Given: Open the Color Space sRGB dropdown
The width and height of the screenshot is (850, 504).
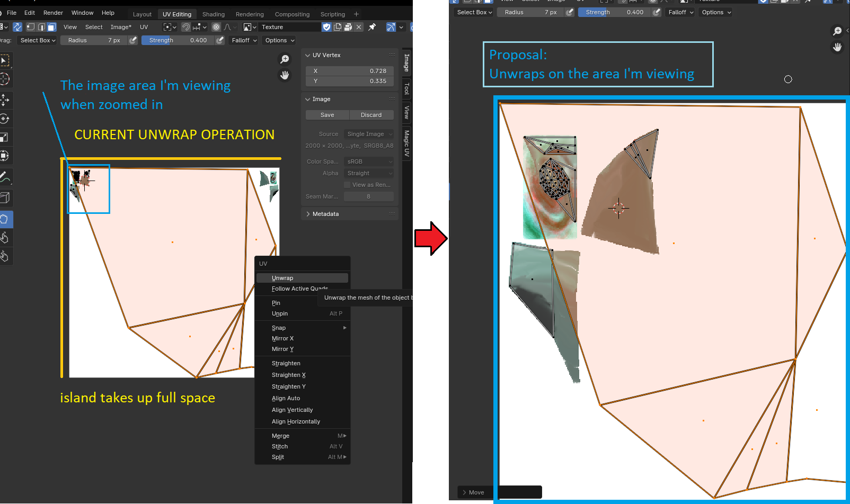Looking at the screenshot, I should pyautogui.click(x=369, y=161).
